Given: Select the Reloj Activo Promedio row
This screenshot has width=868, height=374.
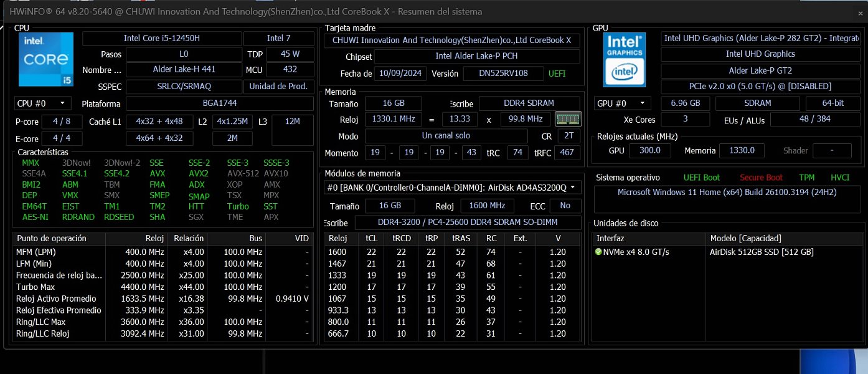Looking at the screenshot, I should [163, 299].
